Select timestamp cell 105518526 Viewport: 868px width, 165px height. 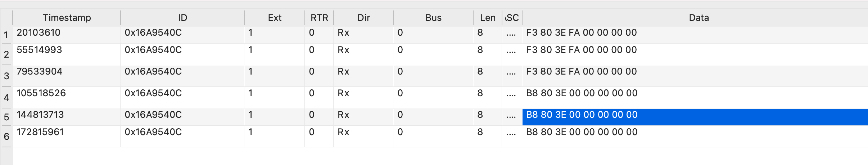41,93
